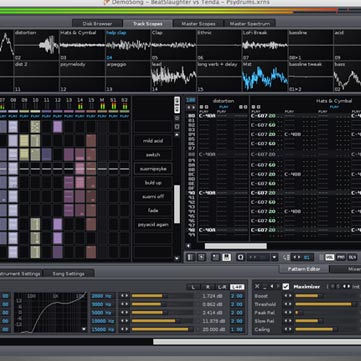The image size is (361, 361).
Task: Select the L channel mode button
Action: pyautogui.click(x=193, y=287)
